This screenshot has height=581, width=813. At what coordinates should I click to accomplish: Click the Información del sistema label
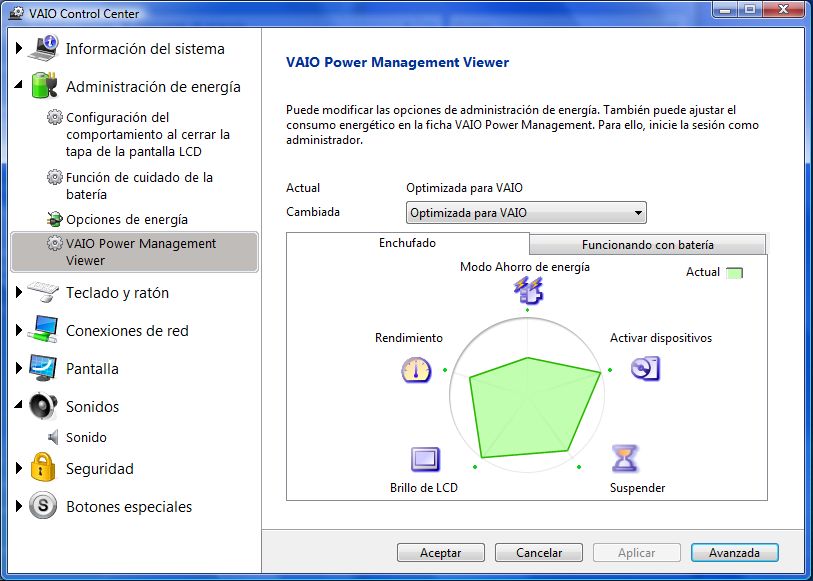pyautogui.click(x=145, y=49)
